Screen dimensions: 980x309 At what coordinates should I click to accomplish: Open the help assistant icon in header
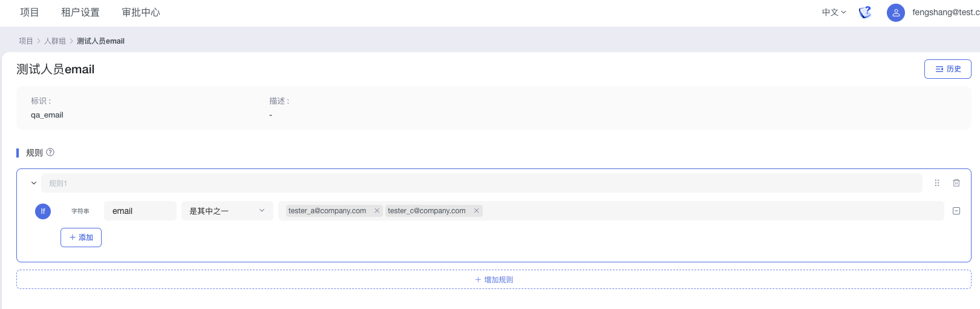click(x=865, y=12)
